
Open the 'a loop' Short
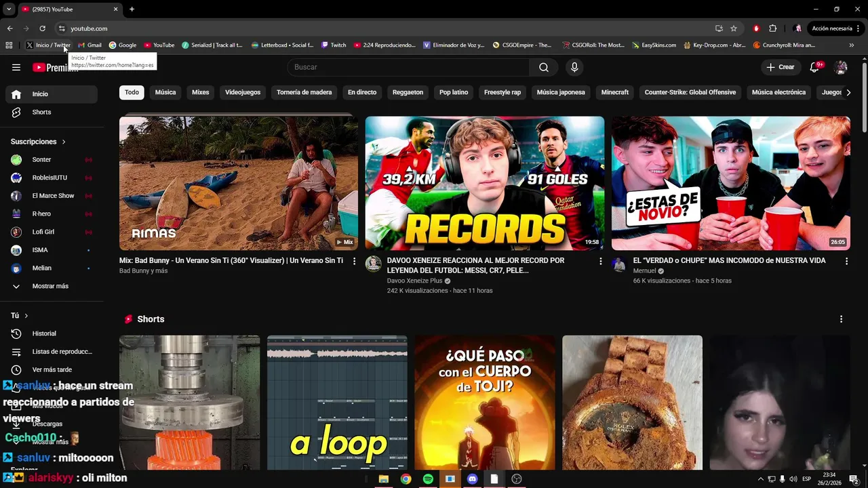337,403
